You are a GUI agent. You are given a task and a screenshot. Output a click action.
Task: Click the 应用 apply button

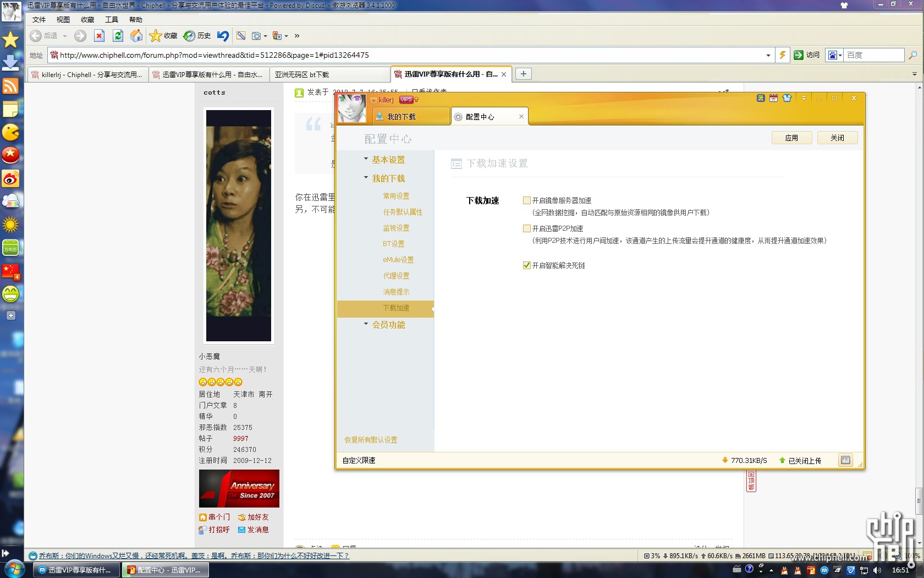(x=791, y=138)
